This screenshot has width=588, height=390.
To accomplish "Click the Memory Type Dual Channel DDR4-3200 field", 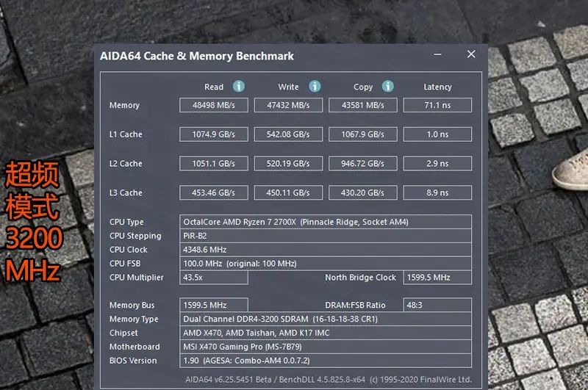I will pos(326,319).
